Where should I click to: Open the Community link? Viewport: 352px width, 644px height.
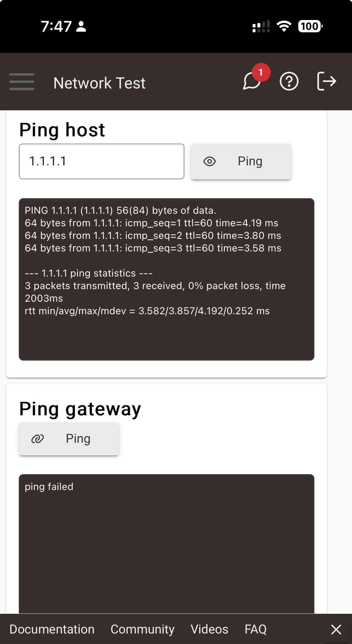point(142,629)
